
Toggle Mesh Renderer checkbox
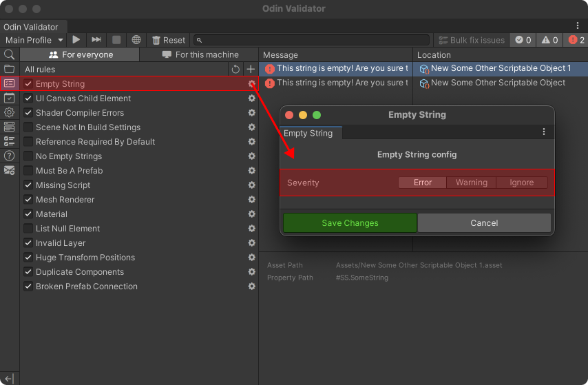[28, 200]
